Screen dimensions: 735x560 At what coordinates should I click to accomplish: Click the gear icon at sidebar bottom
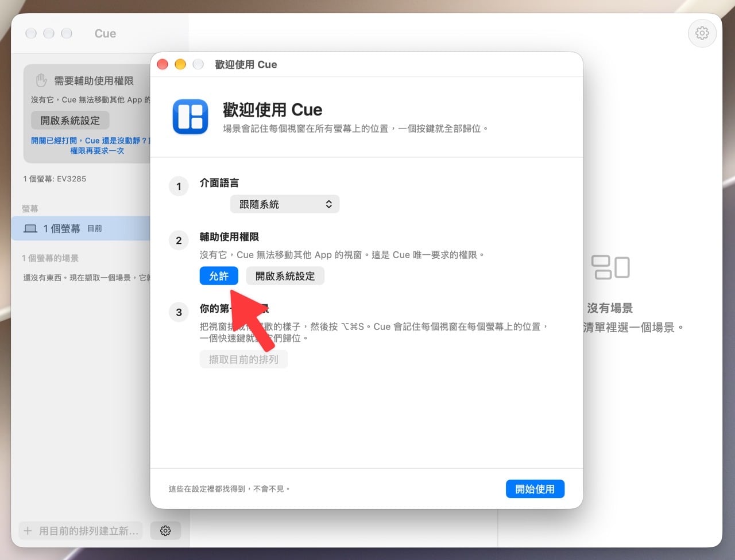point(165,531)
